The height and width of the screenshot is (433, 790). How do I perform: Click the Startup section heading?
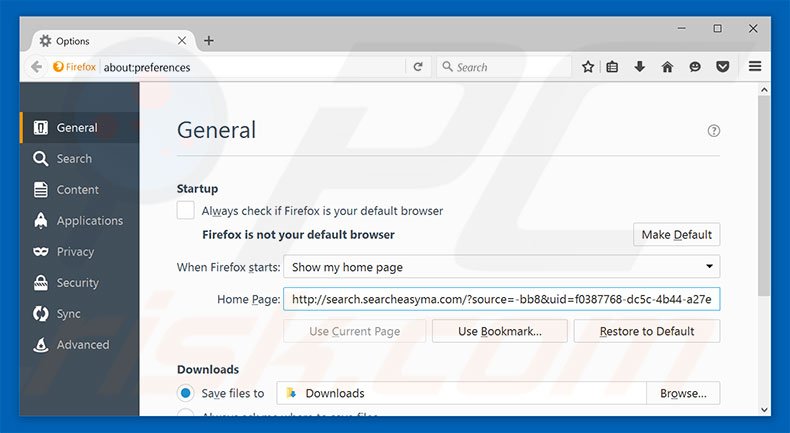198,189
